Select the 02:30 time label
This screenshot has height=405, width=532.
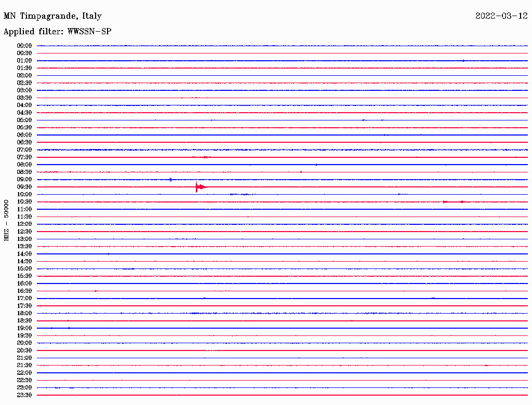[24, 83]
